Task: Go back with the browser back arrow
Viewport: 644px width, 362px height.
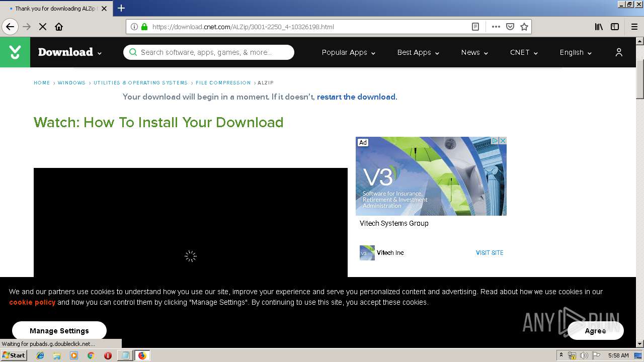Action: coord(10,27)
